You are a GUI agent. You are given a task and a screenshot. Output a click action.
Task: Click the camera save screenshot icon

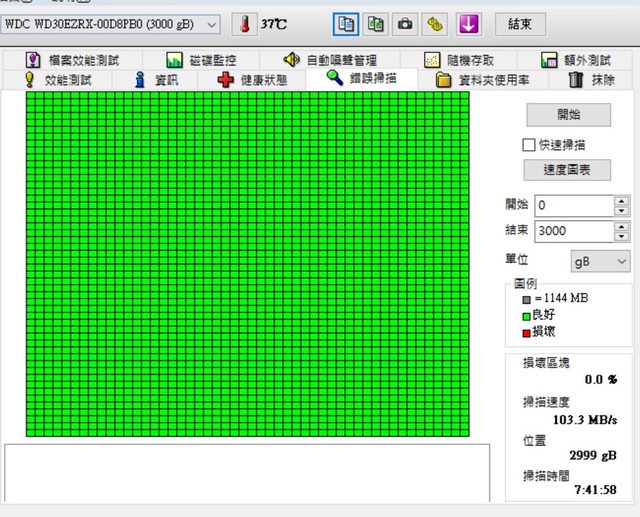pyautogui.click(x=405, y=23)
